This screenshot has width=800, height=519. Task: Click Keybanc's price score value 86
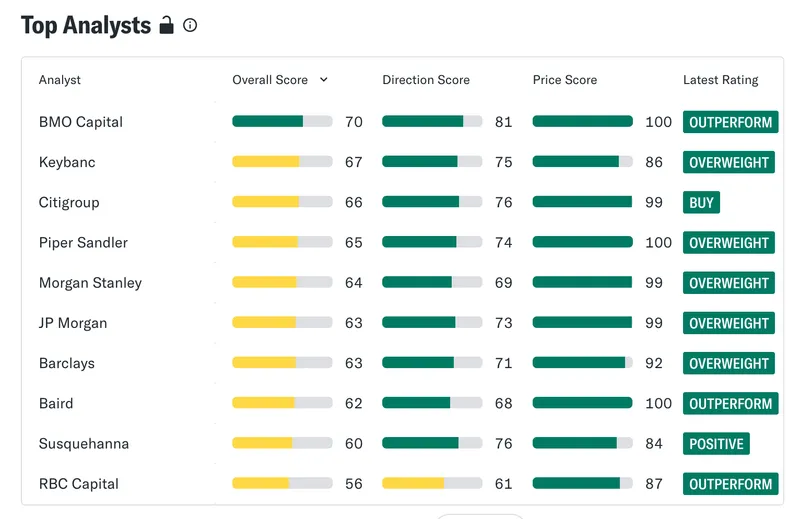point(654,162)
